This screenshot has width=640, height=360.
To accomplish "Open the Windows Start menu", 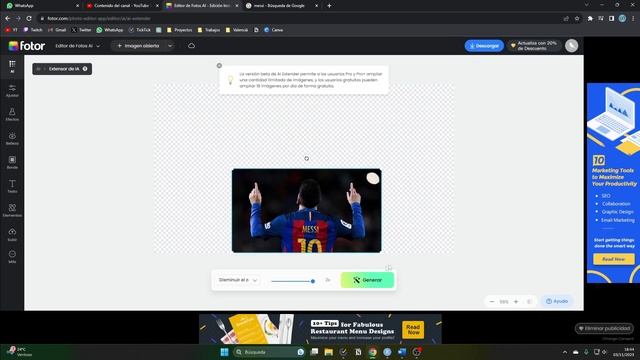I will (224, 352).
